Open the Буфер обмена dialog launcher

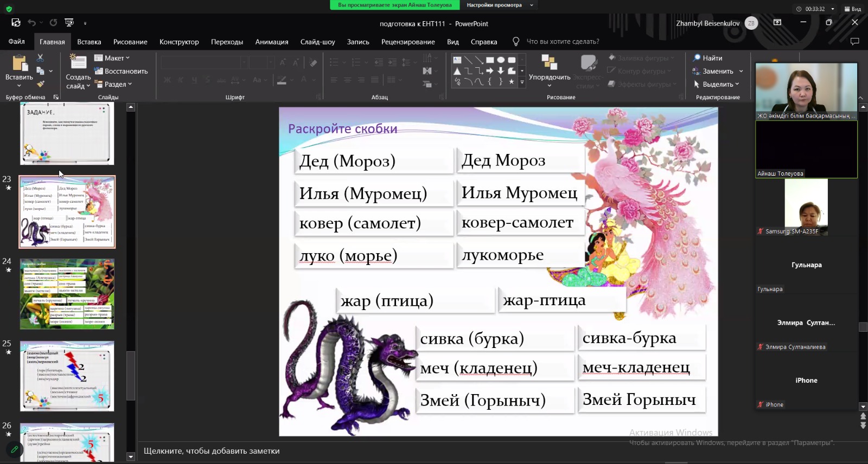pos(56,97)
